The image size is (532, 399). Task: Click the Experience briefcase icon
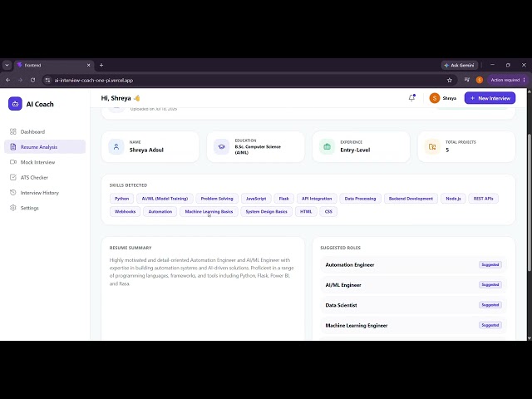327,147
